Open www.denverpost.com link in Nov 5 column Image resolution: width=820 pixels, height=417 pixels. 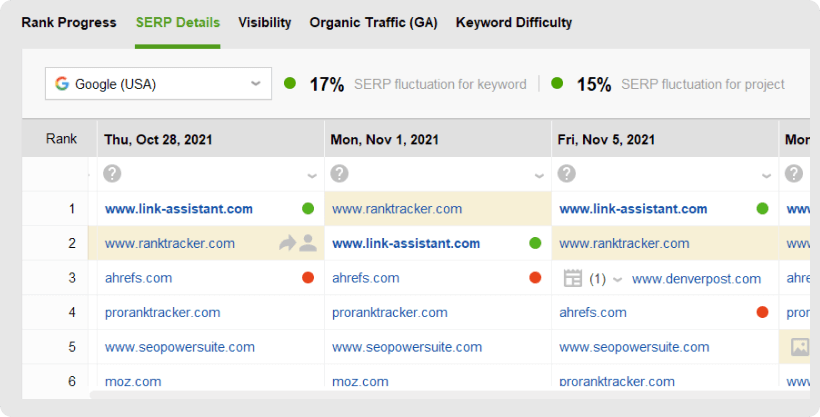pyautogui.click(x=696, y=279)
